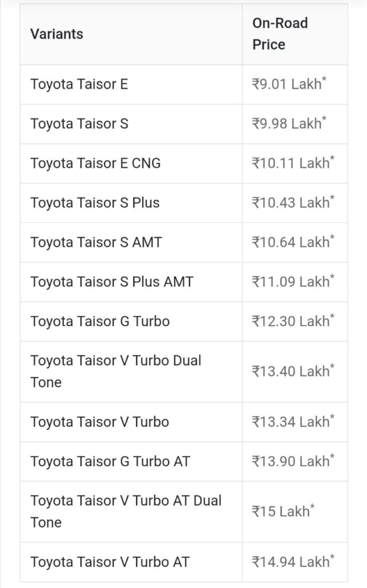
Task: Open the Toyota Taisor V Turbo Dual Tone variant
Action: (x=116, y=371)
